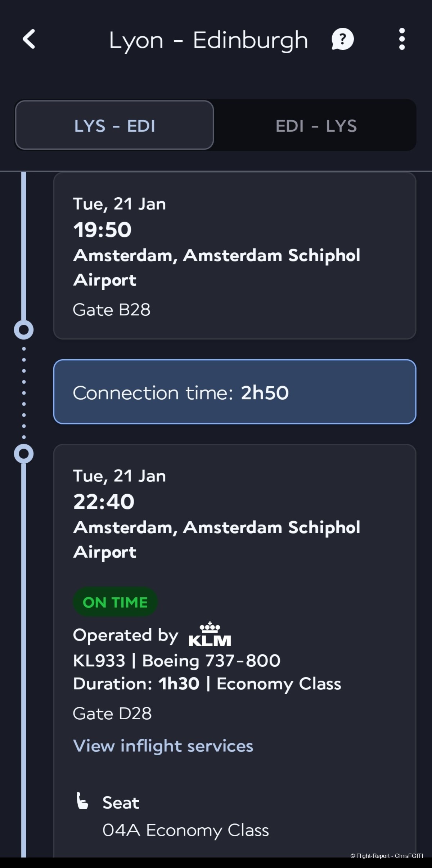
Task: Select the 04A Economy Class seat entry
Action: 186,831
